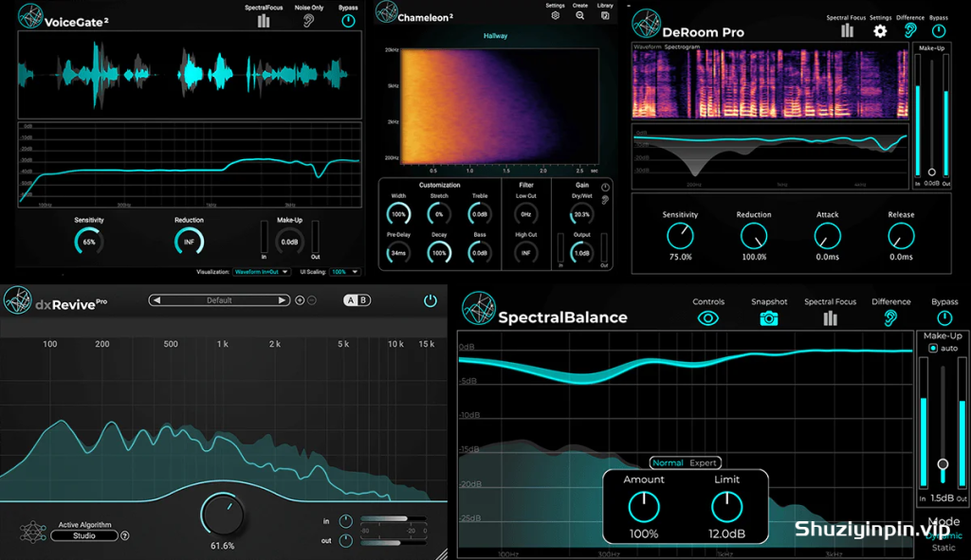971x560 pixels.
Task: Click VoiceGate Make-Up 0.0dB knob
Action: click(x=289, y=242)
